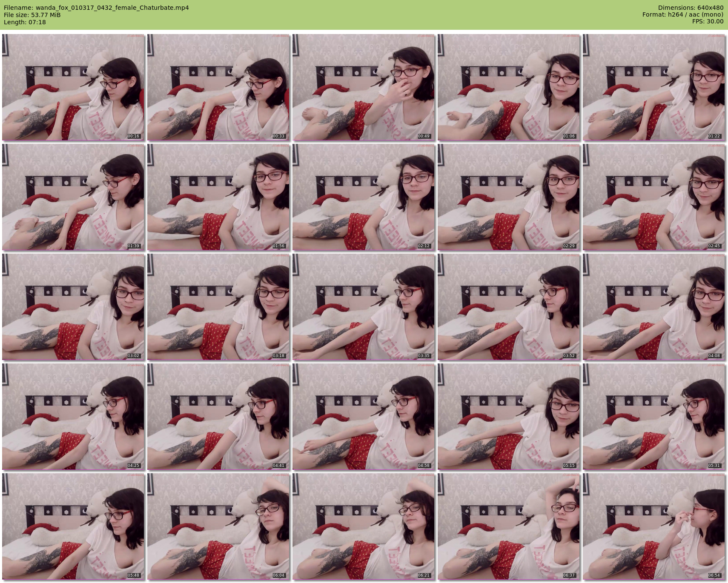Click the thumbnail at 06:37
The image size is (728, 583).
(x=509, y=526)
